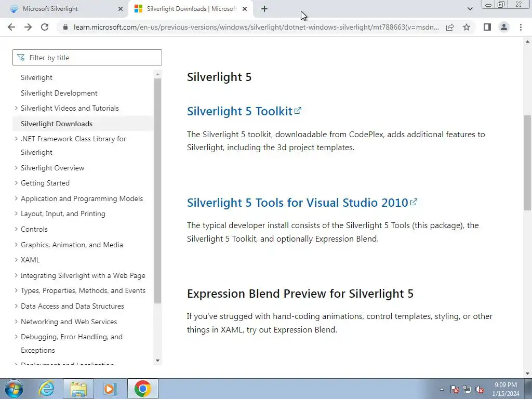532x399 pixels.
Task: Close the Microsoft Silverlight tab
Action: click(x=121, y=9)
